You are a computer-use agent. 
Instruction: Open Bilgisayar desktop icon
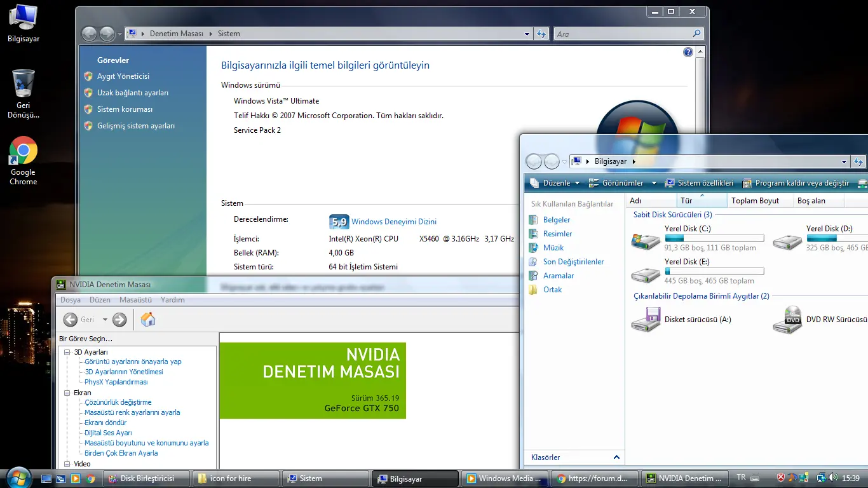[24, 24]
